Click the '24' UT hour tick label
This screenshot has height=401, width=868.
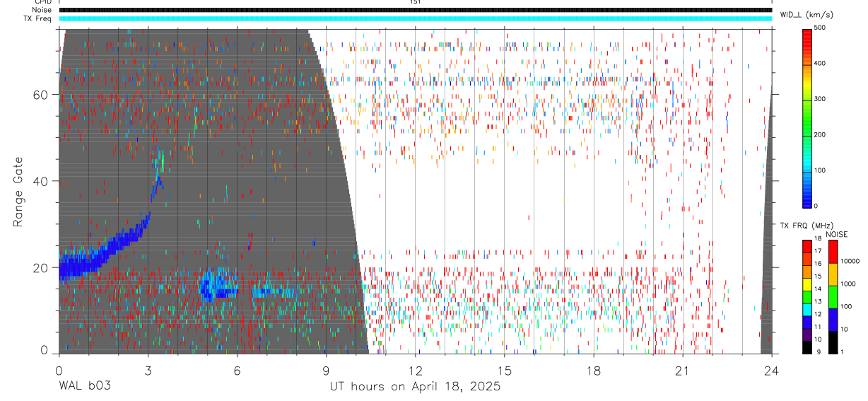[772, 371]
